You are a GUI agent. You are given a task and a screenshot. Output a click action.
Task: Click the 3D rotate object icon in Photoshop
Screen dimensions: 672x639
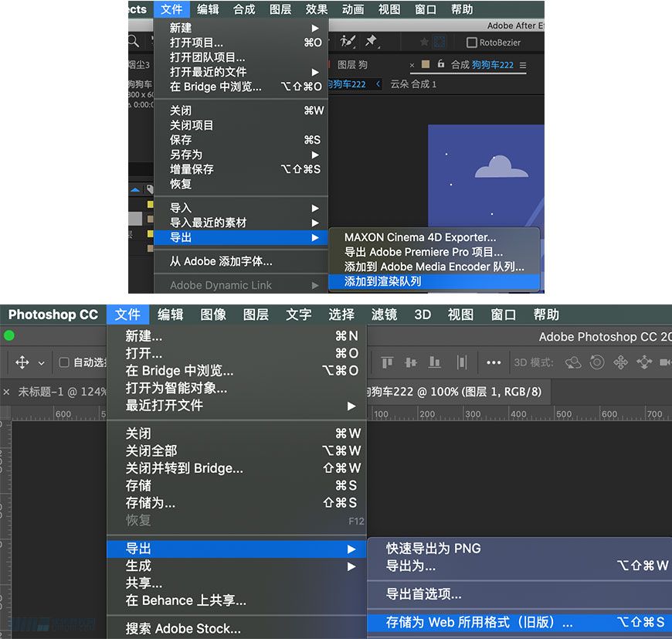(x=573, y=362)
